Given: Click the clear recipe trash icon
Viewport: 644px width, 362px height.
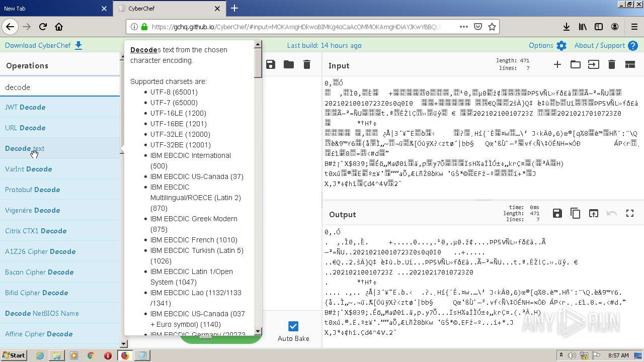Looking at the screenshot, I should click(x=307, y=64).
